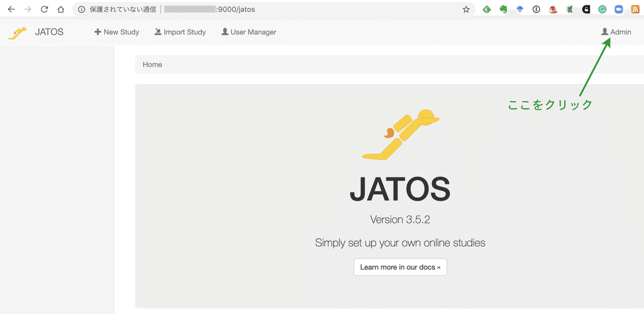
Task: Open the Grammarly extension
Action: [602, 9]
